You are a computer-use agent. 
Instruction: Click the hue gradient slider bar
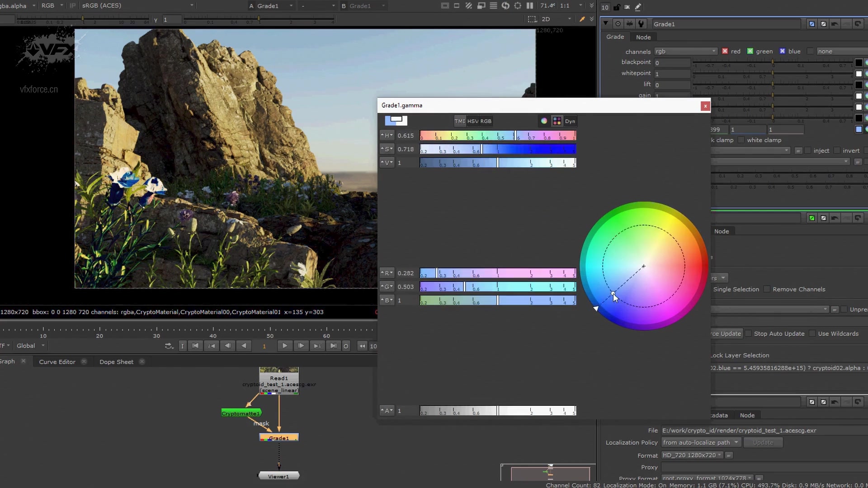pyautogui.click(x=497, y=136)
